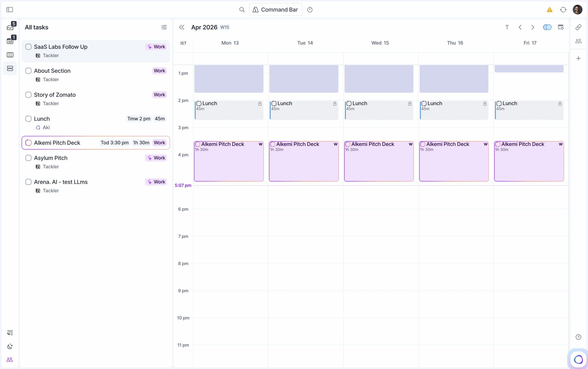588x369 pixels.
Task: Change the 45m duration on Lunch task
Action: [x=160, y=119]
